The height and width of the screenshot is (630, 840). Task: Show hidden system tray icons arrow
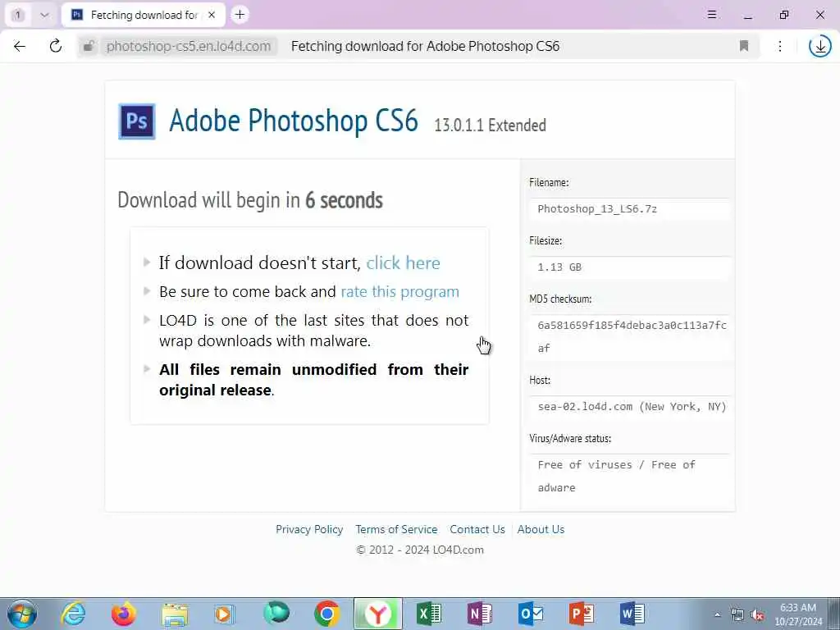(x=717, y=615)
